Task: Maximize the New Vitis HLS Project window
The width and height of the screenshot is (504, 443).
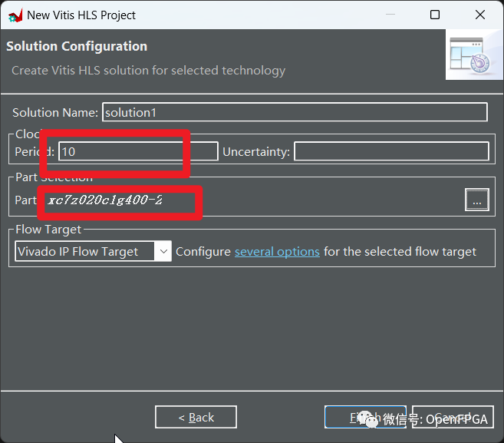Action: point(435,15)
